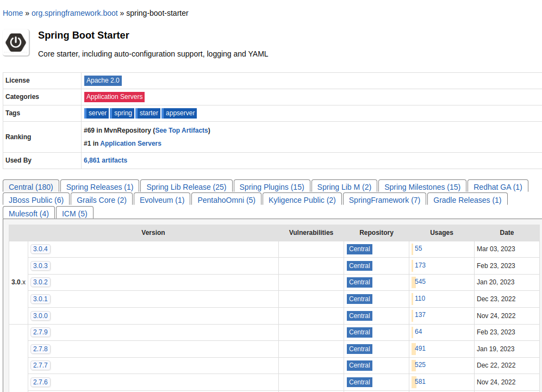Select the starter tag
The width and height of the screenshot is (542, 392).
tap(148, 113)
